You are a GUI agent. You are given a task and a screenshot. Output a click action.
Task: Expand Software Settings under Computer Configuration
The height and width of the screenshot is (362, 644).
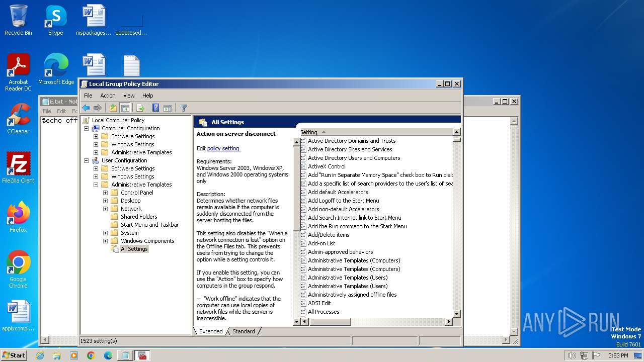click(96, 136)
